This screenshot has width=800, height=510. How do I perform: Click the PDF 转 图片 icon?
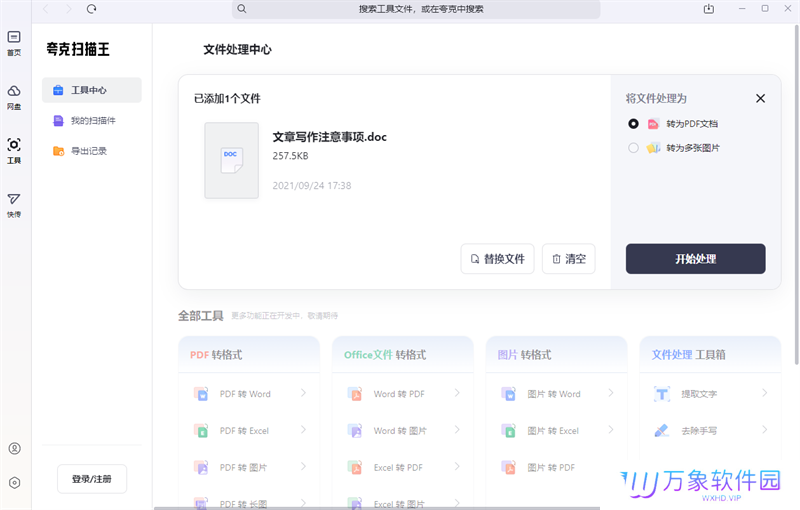[201, 467]
